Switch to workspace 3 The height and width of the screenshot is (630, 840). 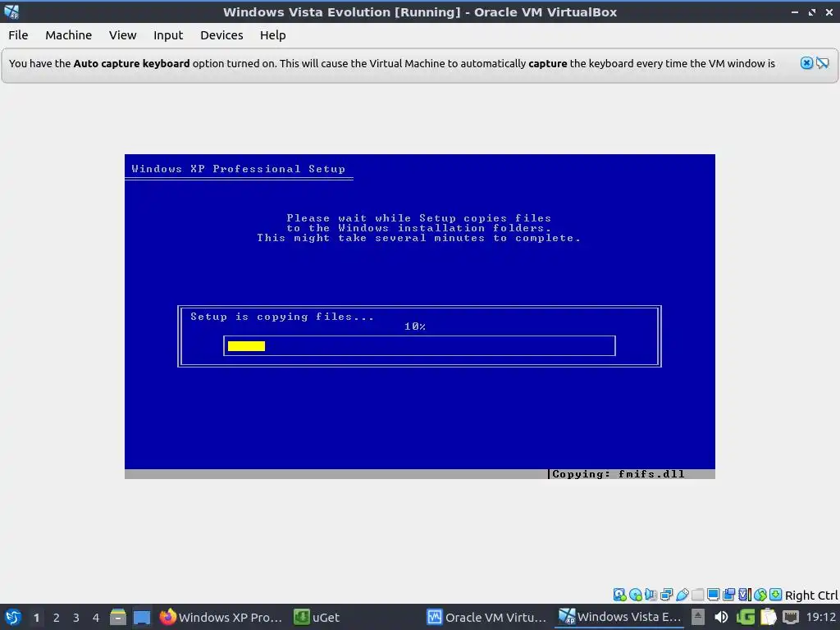pyautogui.click(x=76, y=618)
